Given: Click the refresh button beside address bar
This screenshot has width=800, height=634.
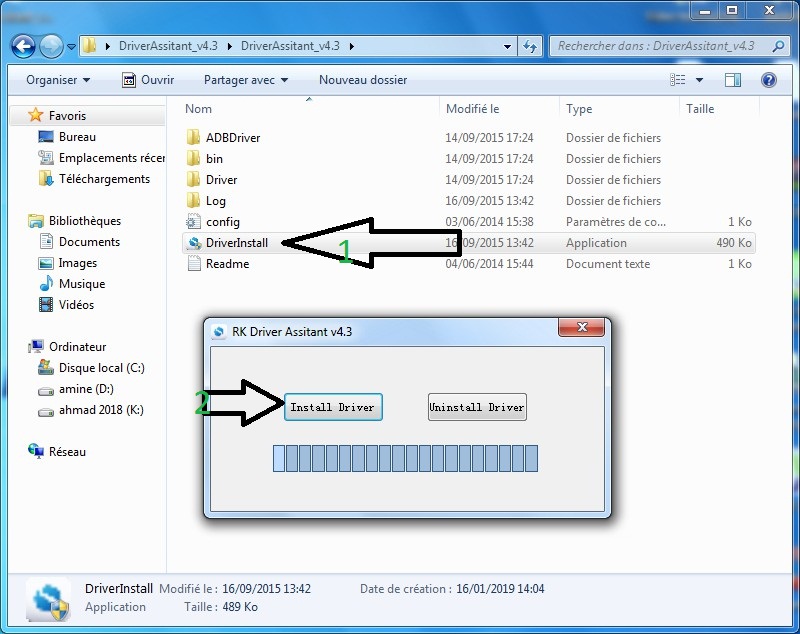Looking at the screenshot, I should (x=531, y=46).
